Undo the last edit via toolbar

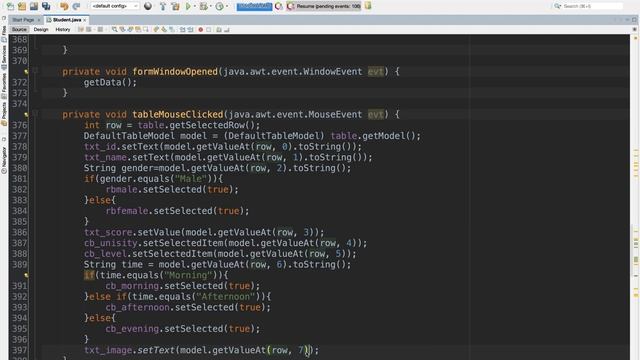[64, 6]
